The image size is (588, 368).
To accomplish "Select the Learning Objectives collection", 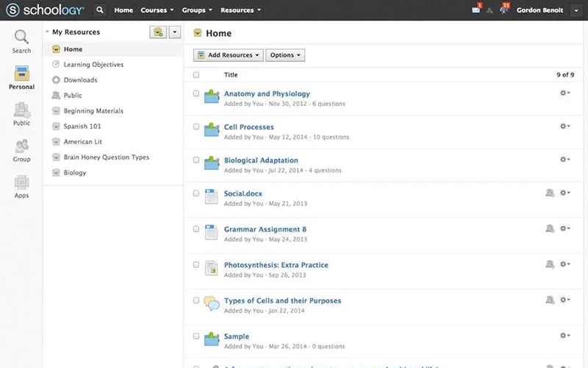I will (x=93, y=65).
